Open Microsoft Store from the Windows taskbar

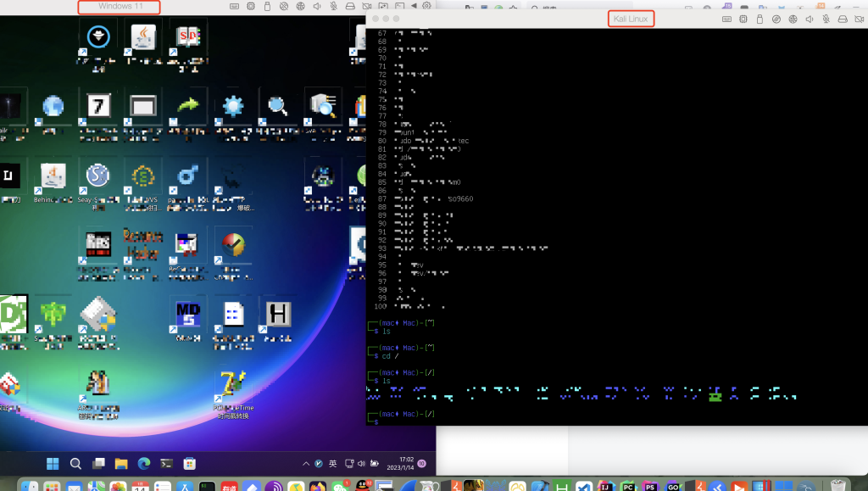(189, 464)
